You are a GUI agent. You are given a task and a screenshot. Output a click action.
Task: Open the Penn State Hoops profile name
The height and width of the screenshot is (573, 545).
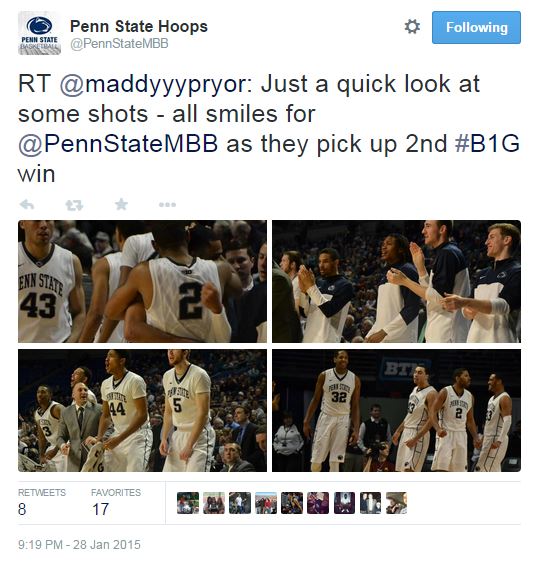139,26
